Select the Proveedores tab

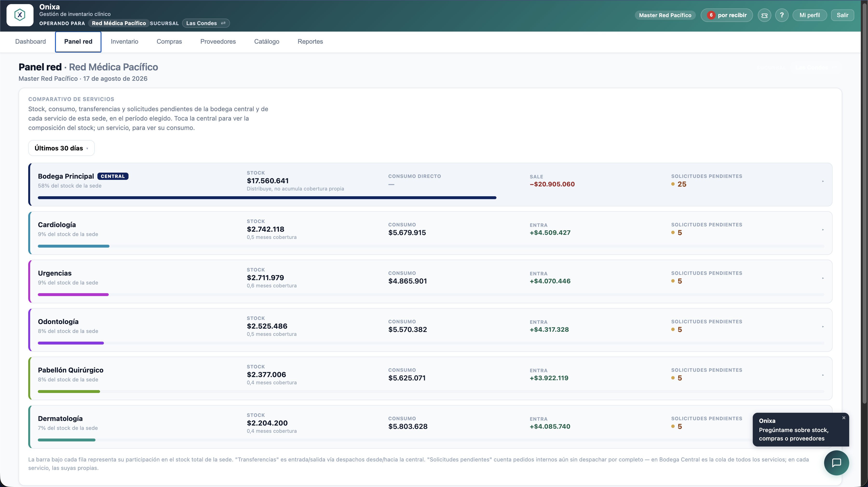tap(218, 41)
